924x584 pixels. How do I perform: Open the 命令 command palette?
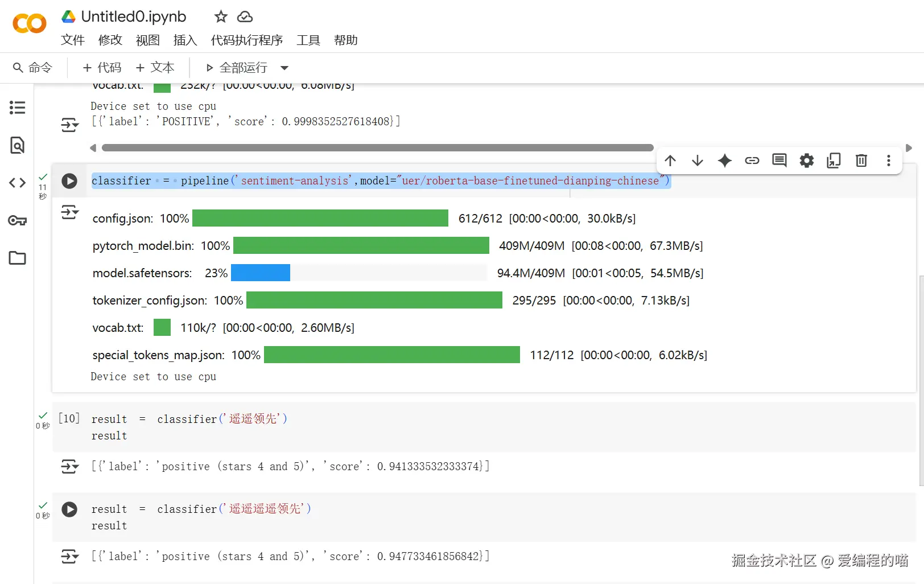click(x=33, y=68)
